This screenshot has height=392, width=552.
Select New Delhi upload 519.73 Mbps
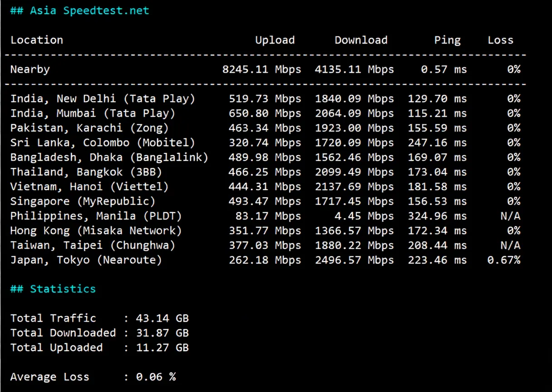click(x=265, y=99)
